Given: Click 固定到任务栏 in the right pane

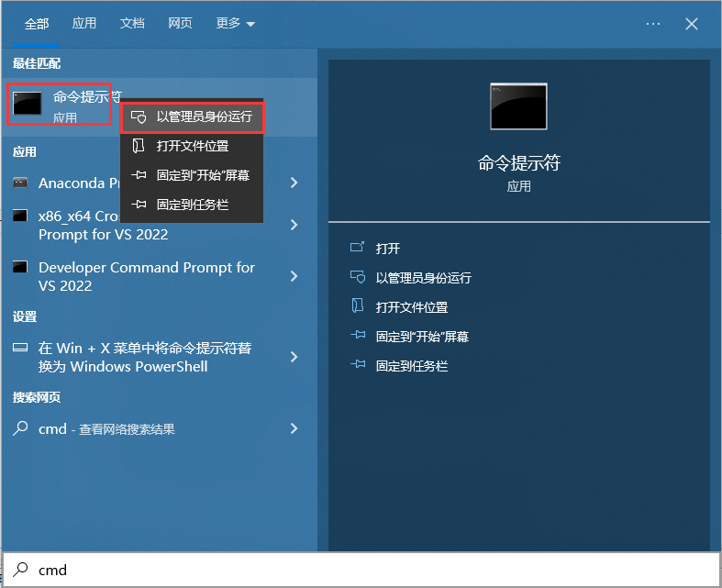Looking at the screenshot, I should tap(412, 366).
